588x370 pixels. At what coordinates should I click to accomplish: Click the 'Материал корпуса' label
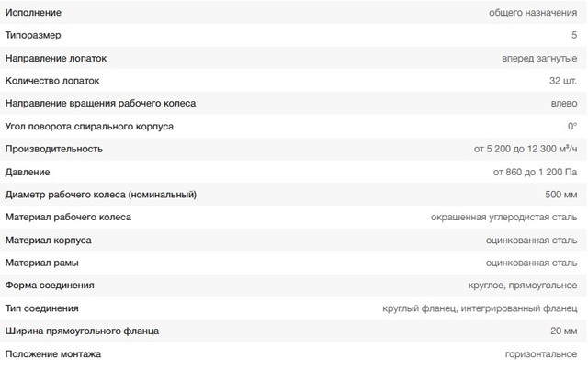(x=48, y=240)
